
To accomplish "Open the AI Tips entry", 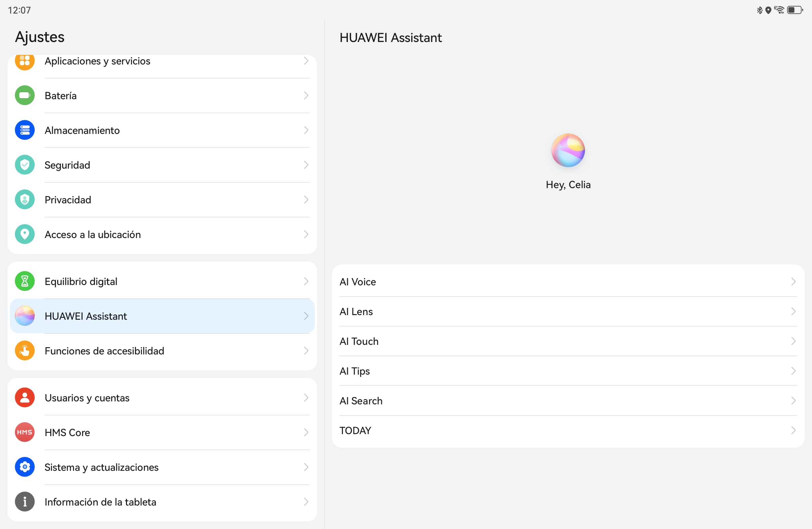I will 355,371.
